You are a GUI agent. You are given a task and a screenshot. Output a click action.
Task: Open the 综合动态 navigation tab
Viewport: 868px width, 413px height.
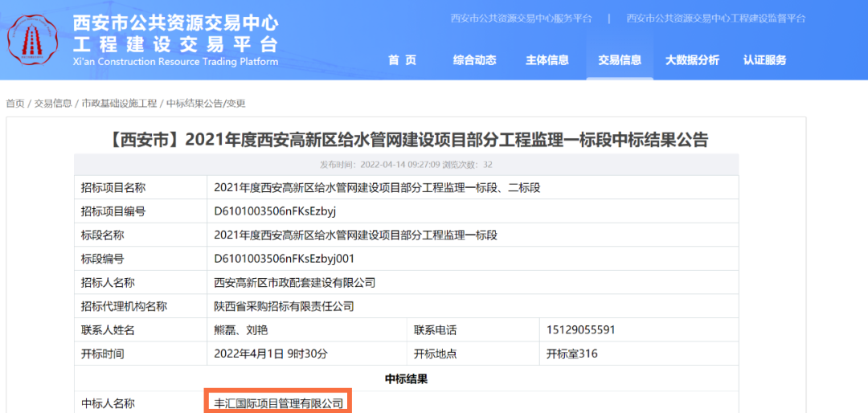coord(474,60)
